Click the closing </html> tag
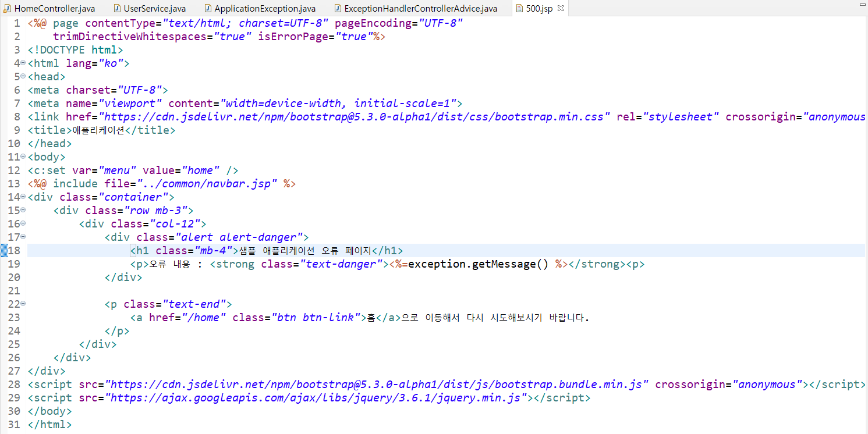Image resolution: width=868 pixels, height=434 pixels. pyautogui.click(x=49, y=425)
